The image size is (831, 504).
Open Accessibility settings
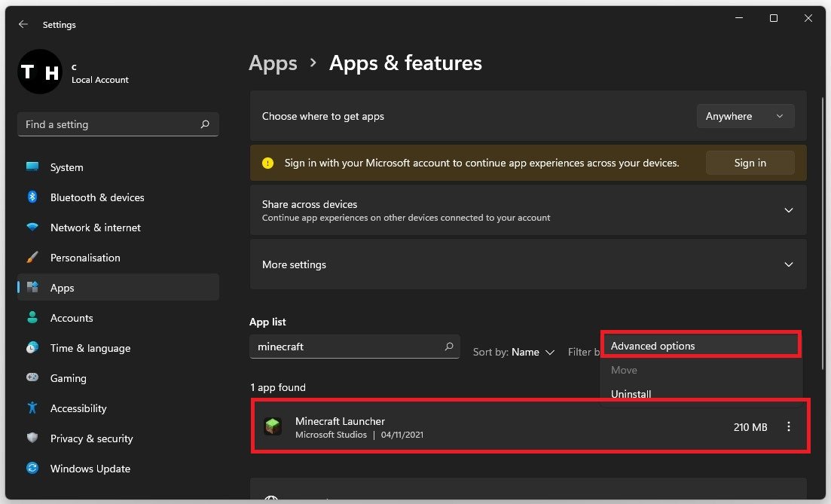(78, 408)
